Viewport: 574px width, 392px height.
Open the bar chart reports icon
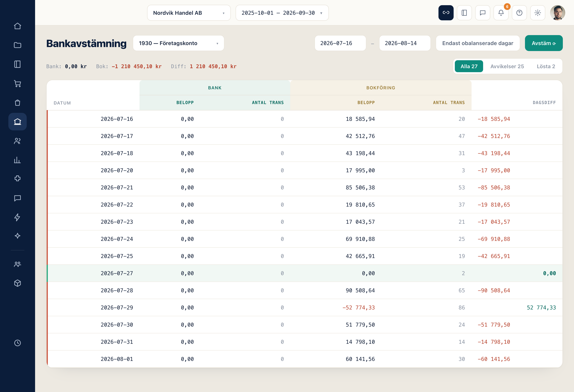pyautogui.click(x=18, y=160)
